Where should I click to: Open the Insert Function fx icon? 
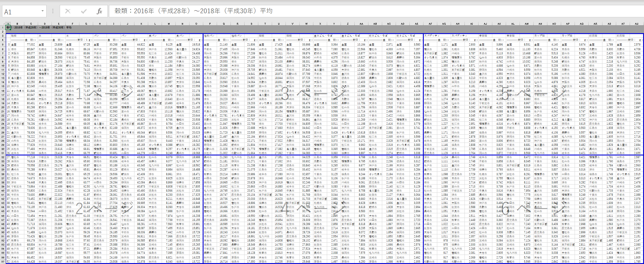pyautogui.click(x=100, y=11)
